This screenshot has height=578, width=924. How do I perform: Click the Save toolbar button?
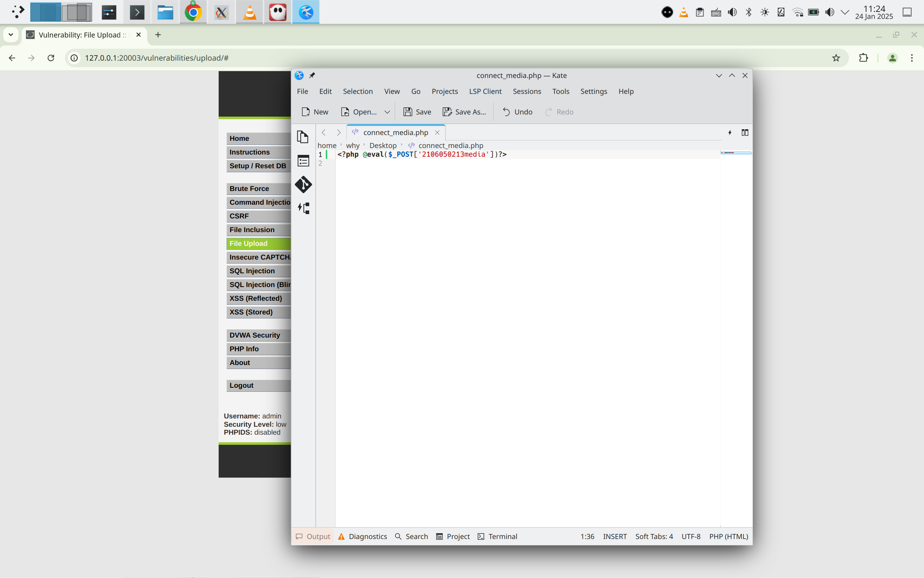[x=417, y=112]
